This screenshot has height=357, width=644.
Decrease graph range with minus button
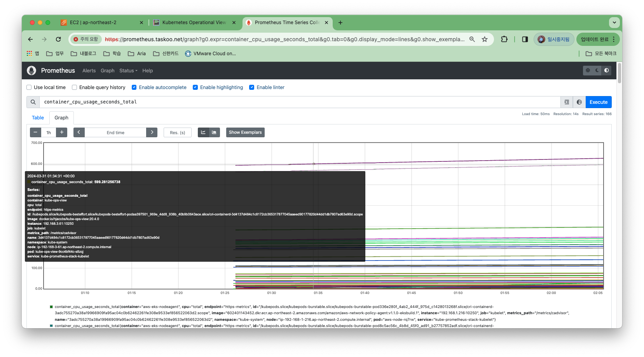tap(35, 132)
